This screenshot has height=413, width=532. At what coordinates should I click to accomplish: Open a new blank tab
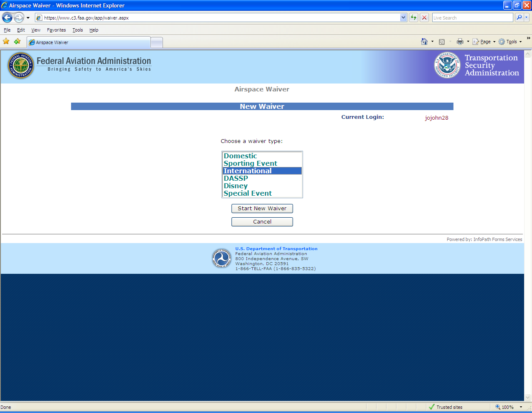157,42
